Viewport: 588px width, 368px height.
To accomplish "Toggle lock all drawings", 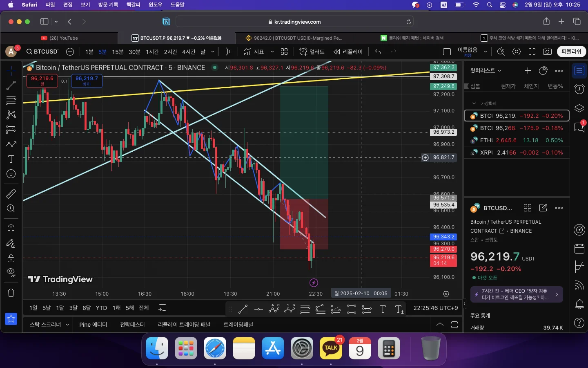I will pos(11,258).
